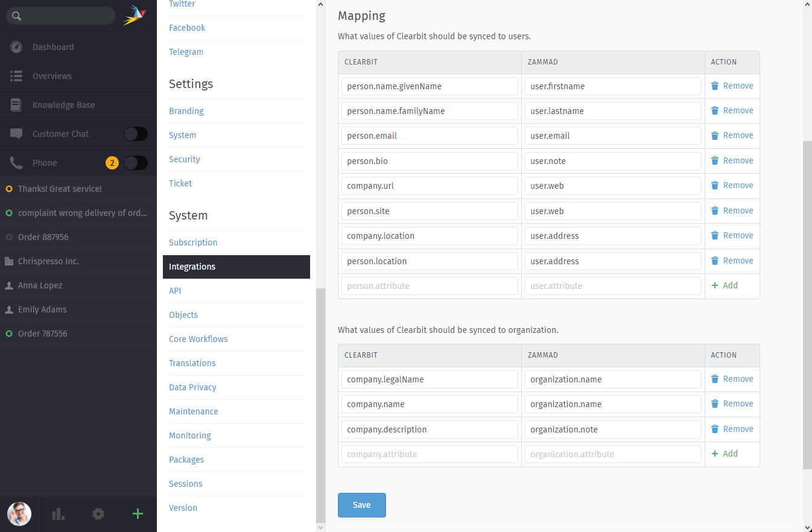Click plus icon in person.attribute row
The image size is (812, 532).
pos(715,285)
